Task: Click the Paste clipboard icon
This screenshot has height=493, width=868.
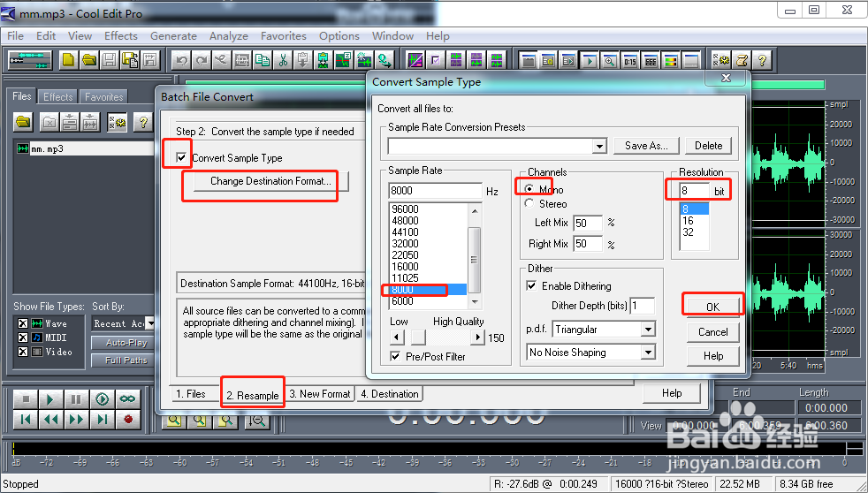Action: (x=303, y=60)
